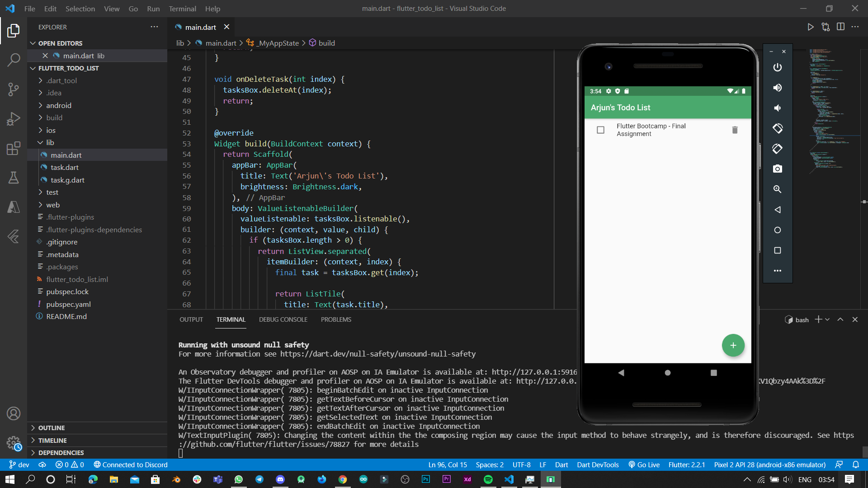Click emulator toolbar back triangle
Screen dimensions: 868x488
778,210
